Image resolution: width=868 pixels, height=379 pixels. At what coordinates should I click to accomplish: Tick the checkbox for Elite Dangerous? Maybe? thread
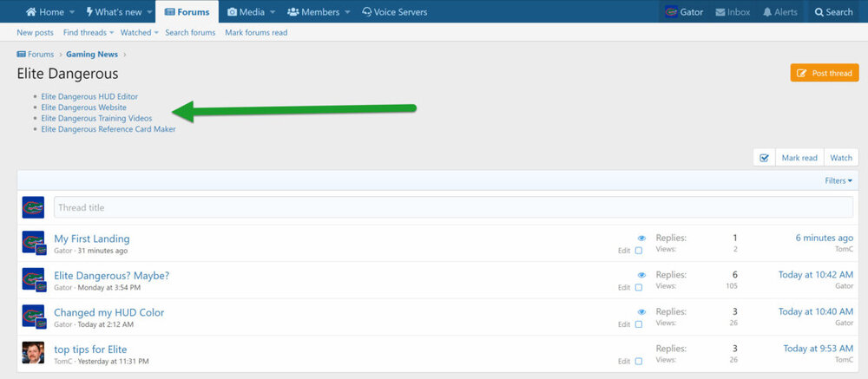[x=639, y=287]
